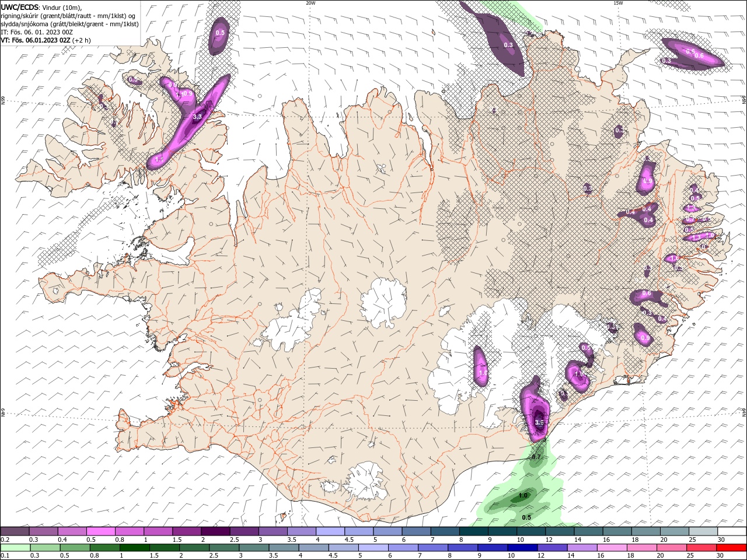Select the dark teal 8 snow legend swatch

474,531
